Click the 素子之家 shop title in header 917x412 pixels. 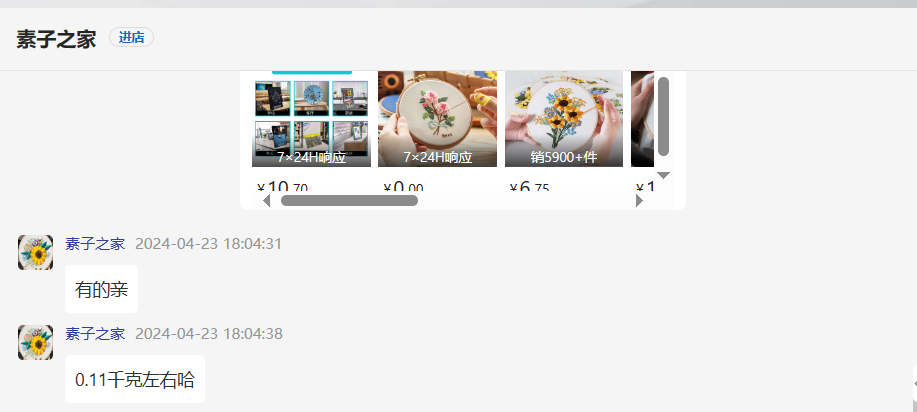coord(56,40)
